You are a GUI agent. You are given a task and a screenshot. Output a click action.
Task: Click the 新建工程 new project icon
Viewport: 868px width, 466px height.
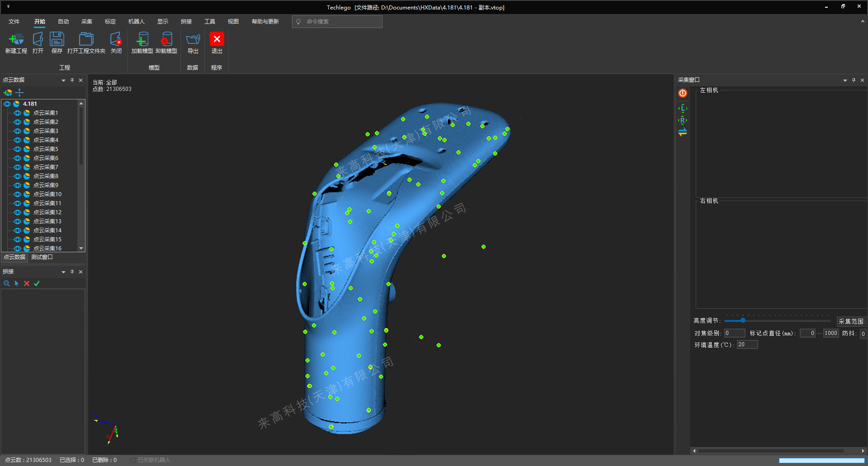point(16,40)
